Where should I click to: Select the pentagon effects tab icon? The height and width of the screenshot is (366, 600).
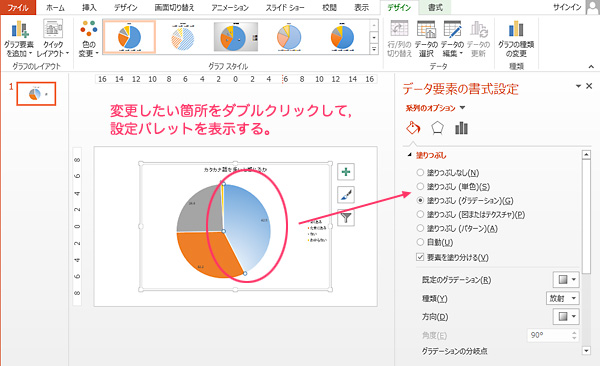[437, 128]
